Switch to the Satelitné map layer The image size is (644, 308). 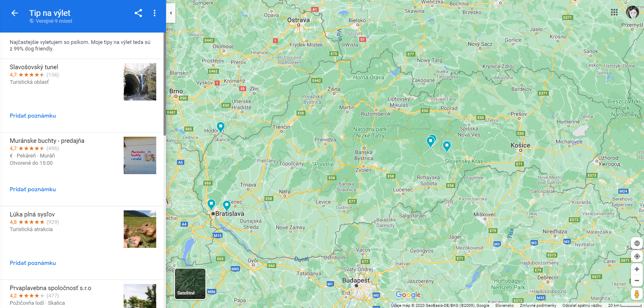pyautogui.click(x=190, y=284)
